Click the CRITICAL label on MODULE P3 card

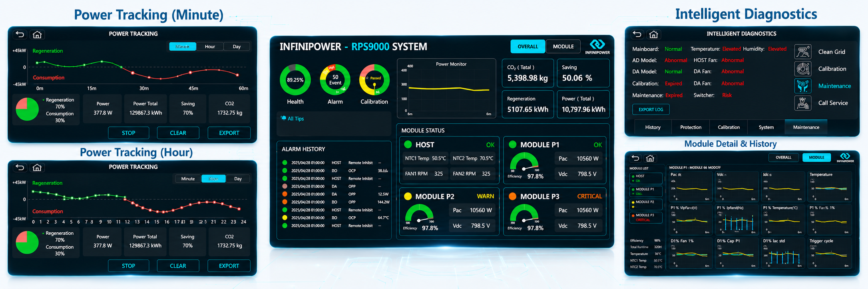[x=589, y=196]
